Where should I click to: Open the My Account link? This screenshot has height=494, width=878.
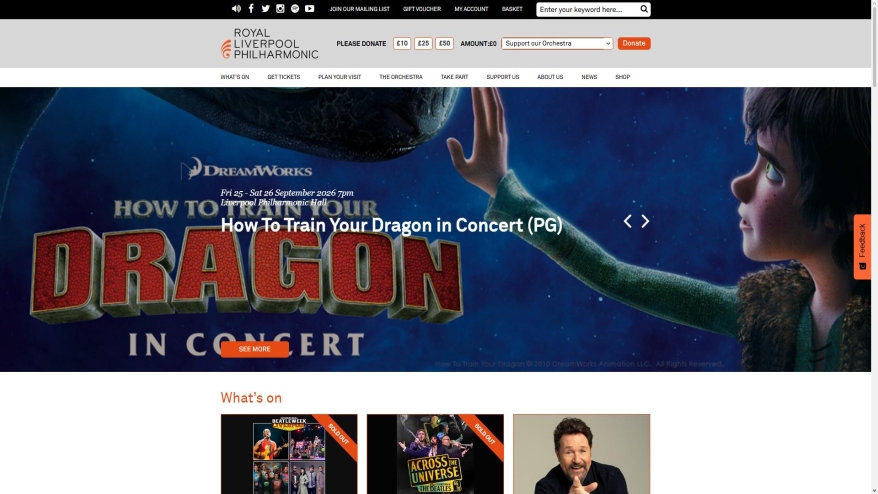pos(471,9)
